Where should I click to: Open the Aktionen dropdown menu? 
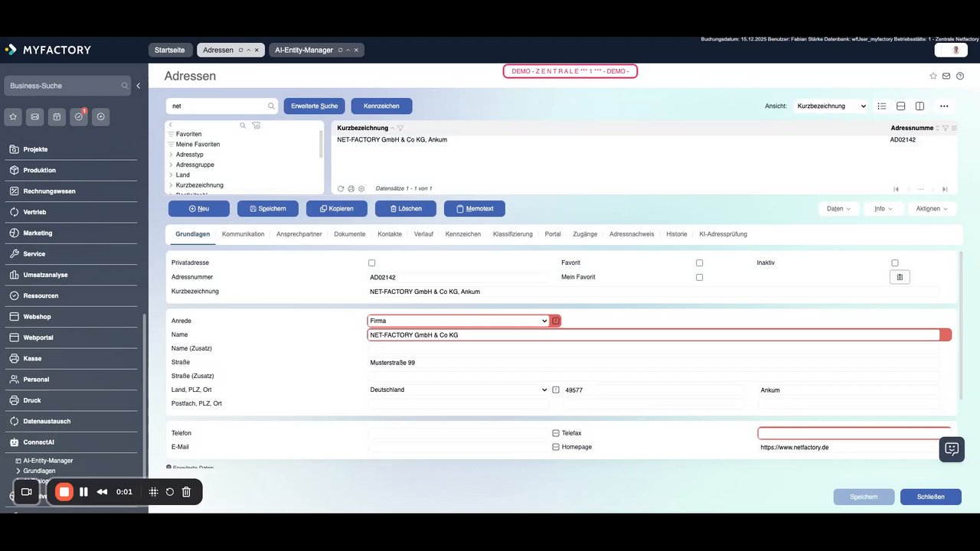(x=932, y=209)
